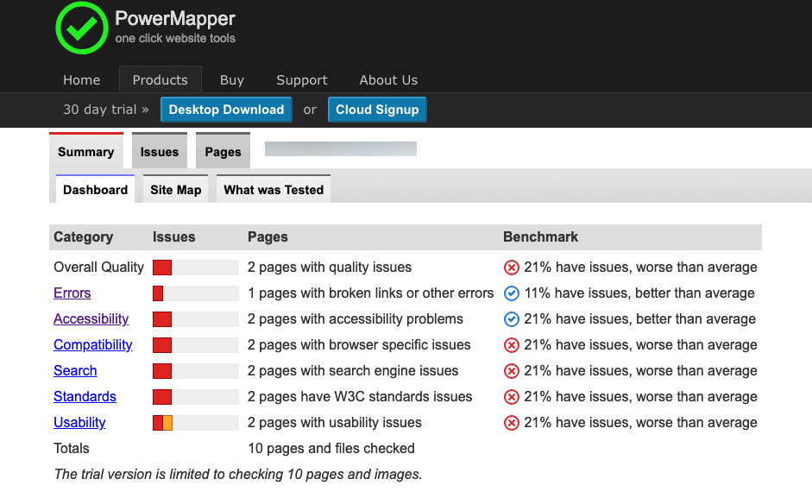The height and width of the screenshot is (504, 812).
Task: Follow the Compatibility link
Action: coord(93,345)
